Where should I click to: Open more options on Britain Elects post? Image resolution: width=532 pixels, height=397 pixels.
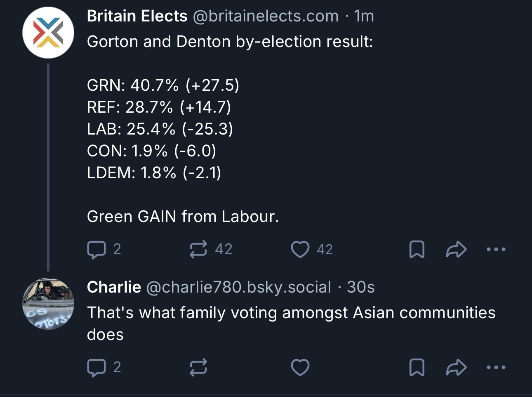click(496, 249)
